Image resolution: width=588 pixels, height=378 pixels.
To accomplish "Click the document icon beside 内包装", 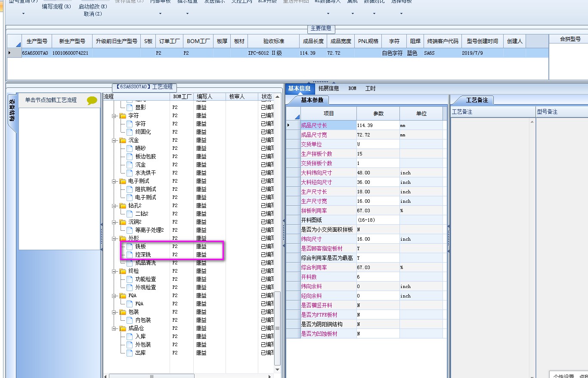I will point(130,320).
